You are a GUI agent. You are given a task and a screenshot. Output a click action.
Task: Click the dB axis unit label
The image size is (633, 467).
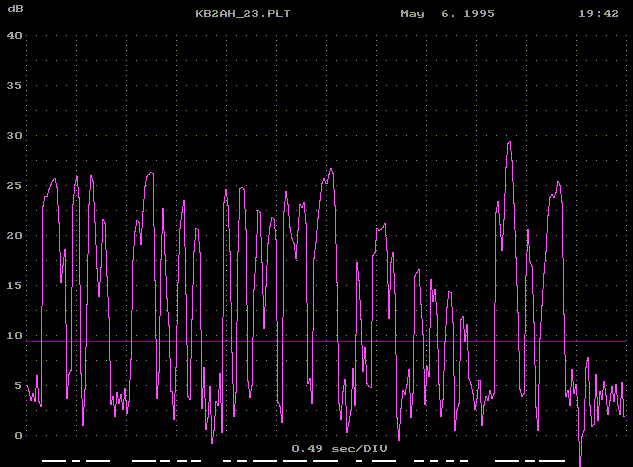(x=15, y=8)
